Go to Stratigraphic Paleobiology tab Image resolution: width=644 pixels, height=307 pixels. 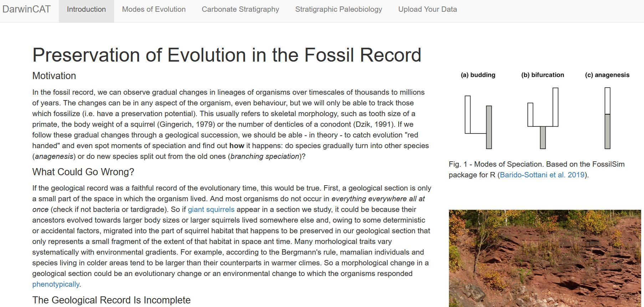338,10
